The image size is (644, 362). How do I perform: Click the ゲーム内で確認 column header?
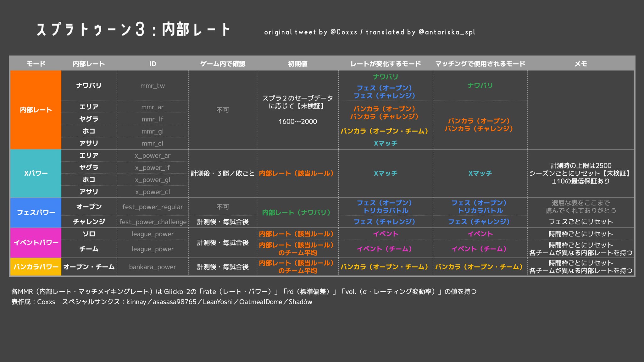click(x=223, y=64)
